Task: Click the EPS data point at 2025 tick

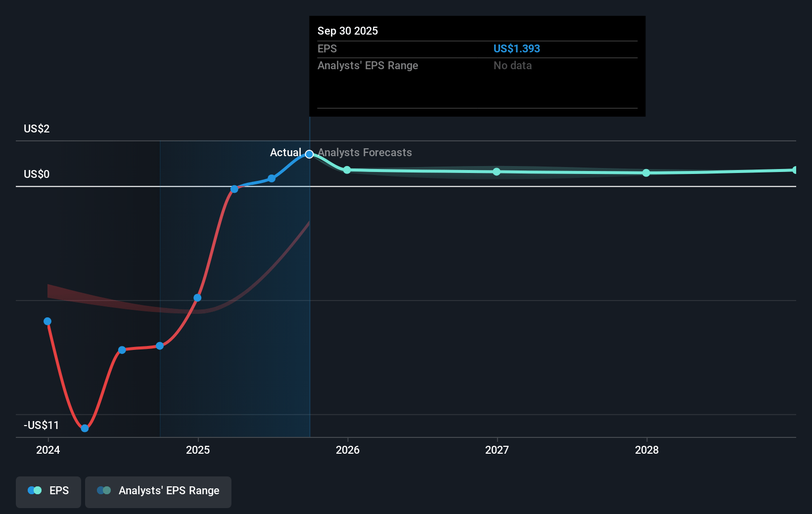Action: click(197, 298)
